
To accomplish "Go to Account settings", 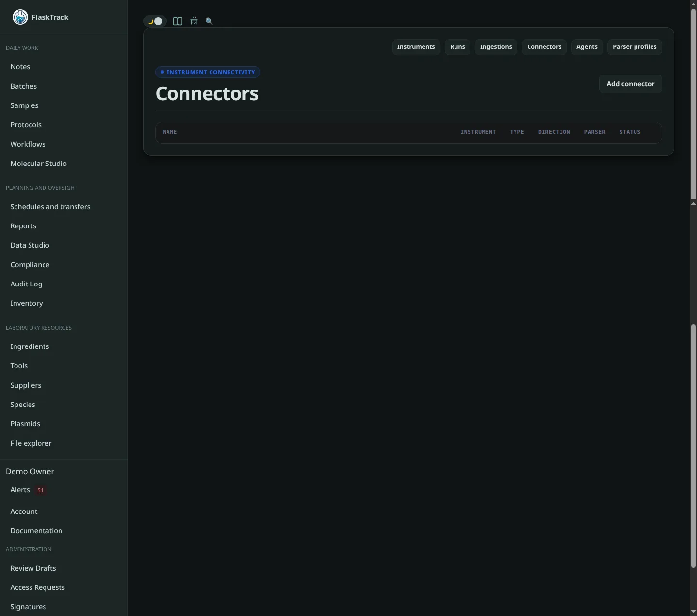I will point(63,511).
